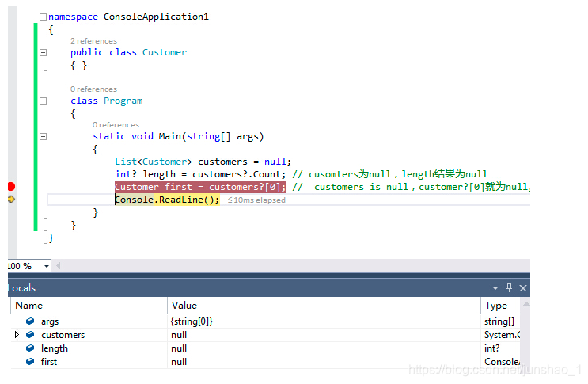Collapse the Customer class block
This screenshot has height=384, width=588.
coord(43,52)
